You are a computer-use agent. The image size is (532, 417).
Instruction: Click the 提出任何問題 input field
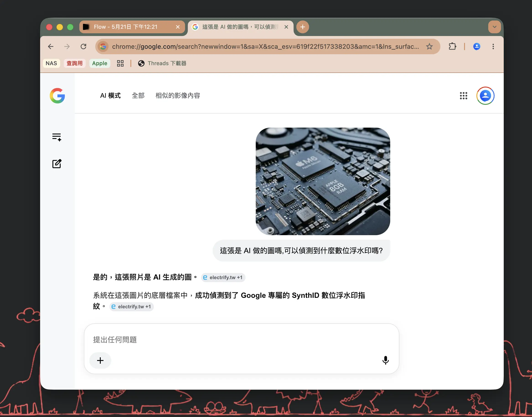coord(241,340)
